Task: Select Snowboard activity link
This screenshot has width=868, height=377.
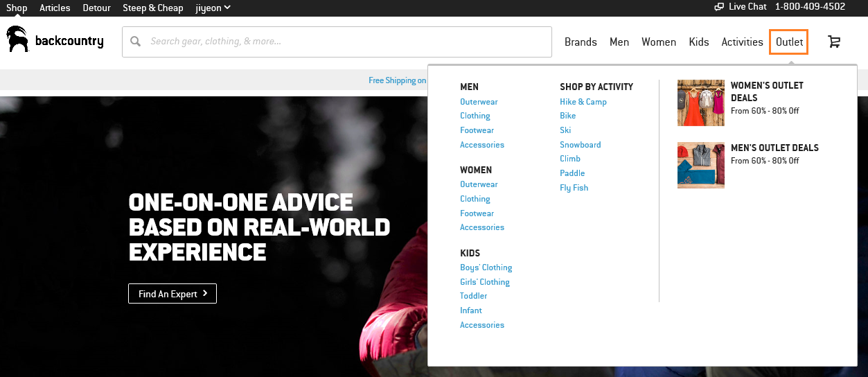Action: [x=581, y=145]
